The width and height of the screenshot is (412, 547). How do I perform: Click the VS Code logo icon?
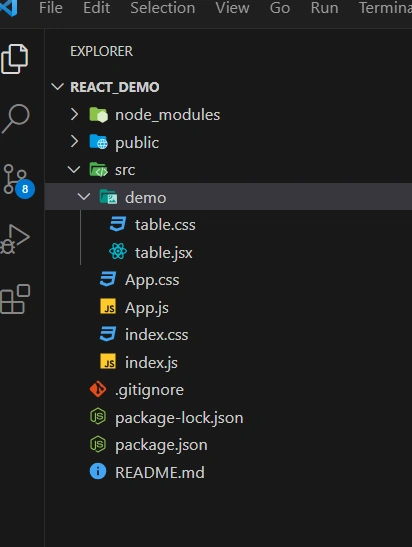8,8
